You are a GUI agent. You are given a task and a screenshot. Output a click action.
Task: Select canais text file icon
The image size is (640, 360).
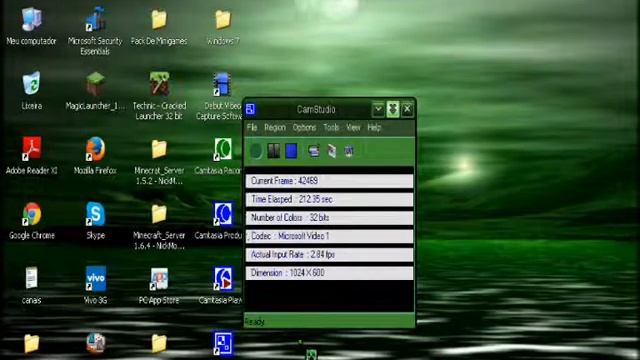click(x=31, y=285)
